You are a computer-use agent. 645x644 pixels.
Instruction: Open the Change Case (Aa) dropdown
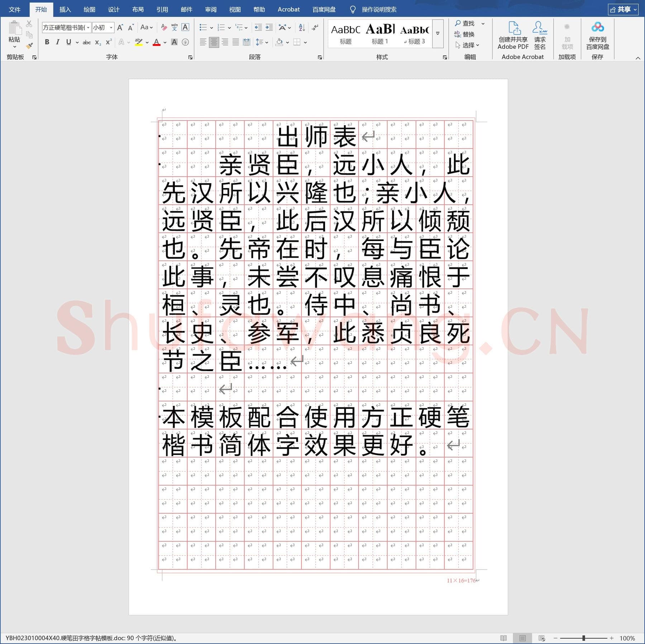point(147,27)
